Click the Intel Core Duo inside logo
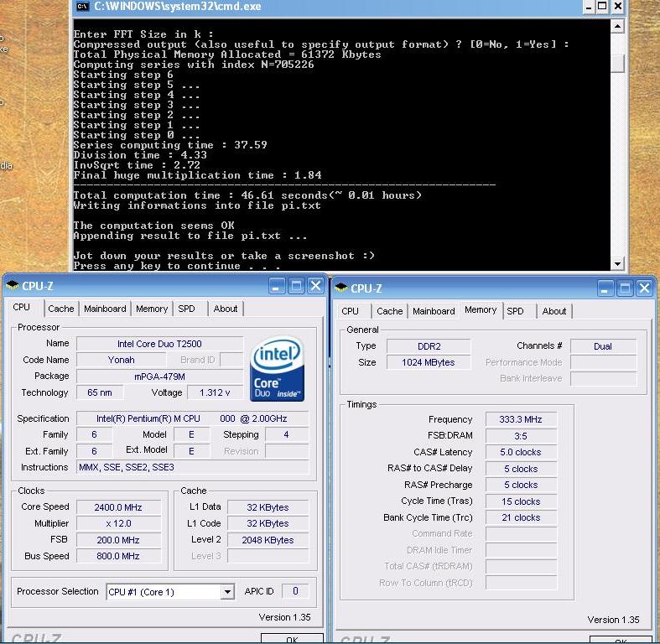The height and width of the screenshot is (644, 660). [x=277, y=368]
